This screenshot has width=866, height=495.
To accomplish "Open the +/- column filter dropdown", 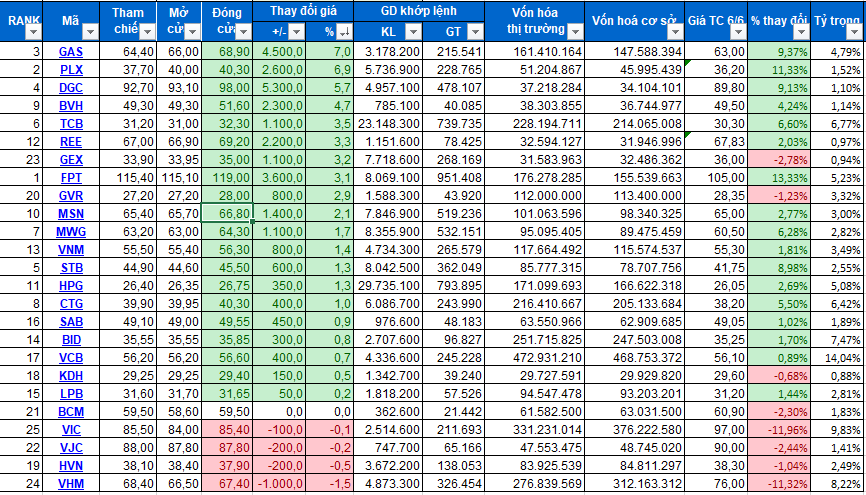I will pyautogui.click(x=297, y=33).
